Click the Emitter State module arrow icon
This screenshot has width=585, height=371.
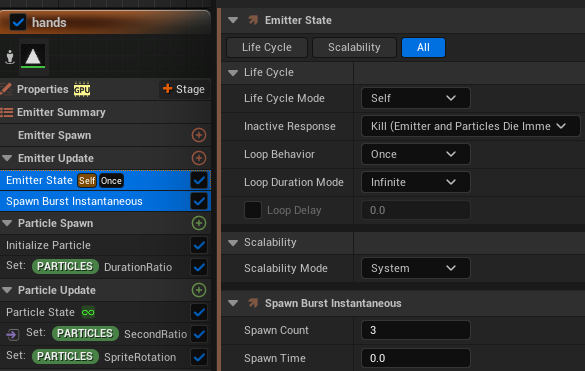[253, 20]
